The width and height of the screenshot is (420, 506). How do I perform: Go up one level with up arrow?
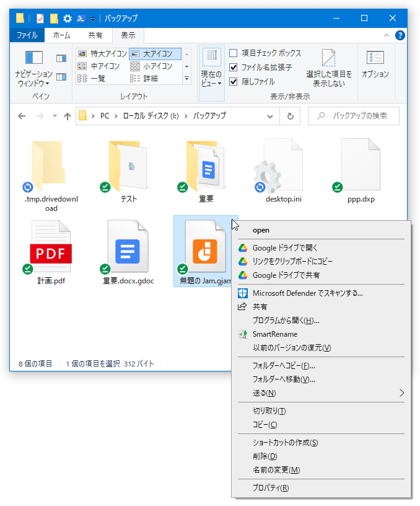(67, 116)
